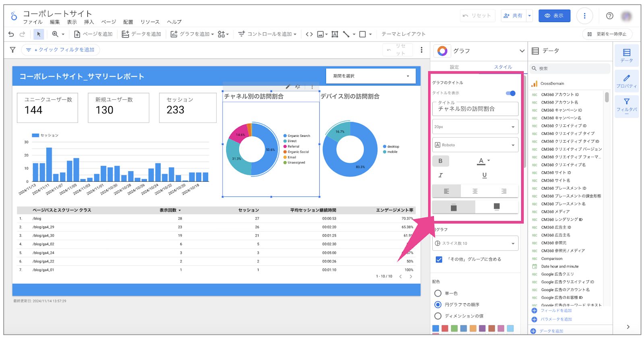Go to next table page arrow
This screenshot has height=339, width=644.
411,277
